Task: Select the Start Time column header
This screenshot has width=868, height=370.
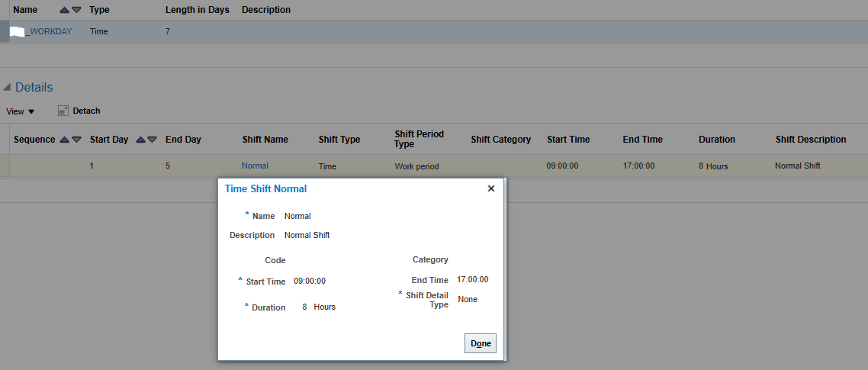Action: 568,140
